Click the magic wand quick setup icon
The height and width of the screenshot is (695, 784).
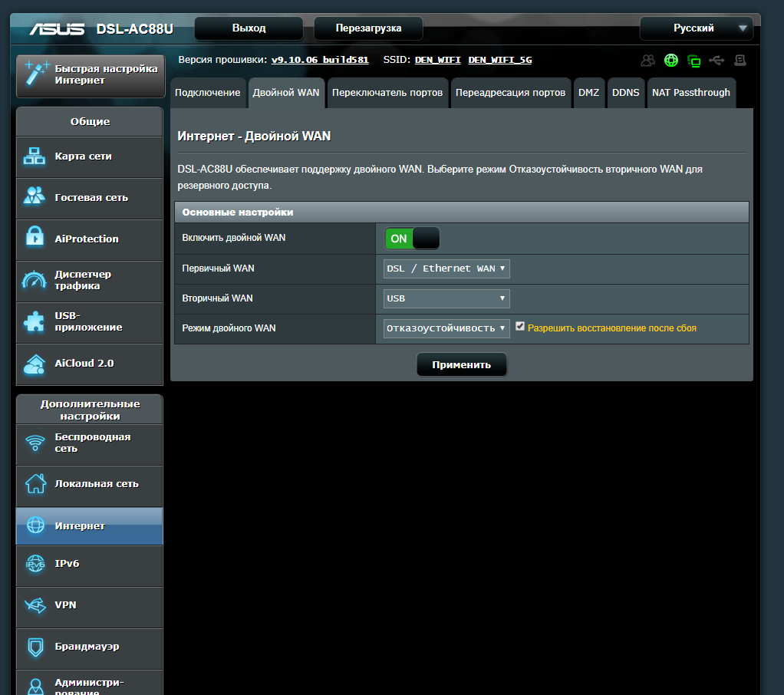37,73
